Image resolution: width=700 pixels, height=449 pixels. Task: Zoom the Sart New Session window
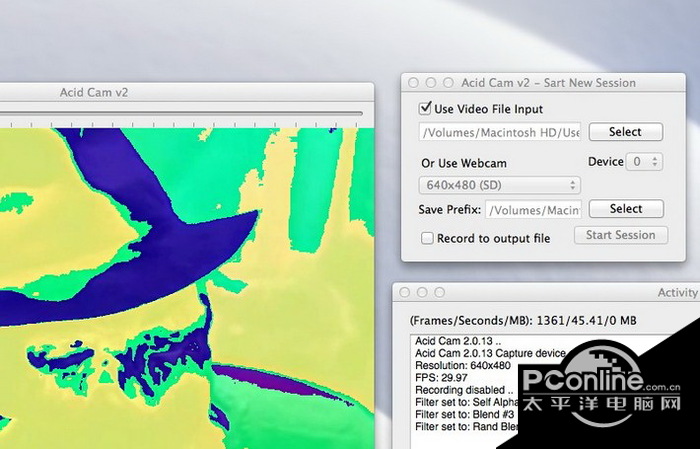[448, 83]
